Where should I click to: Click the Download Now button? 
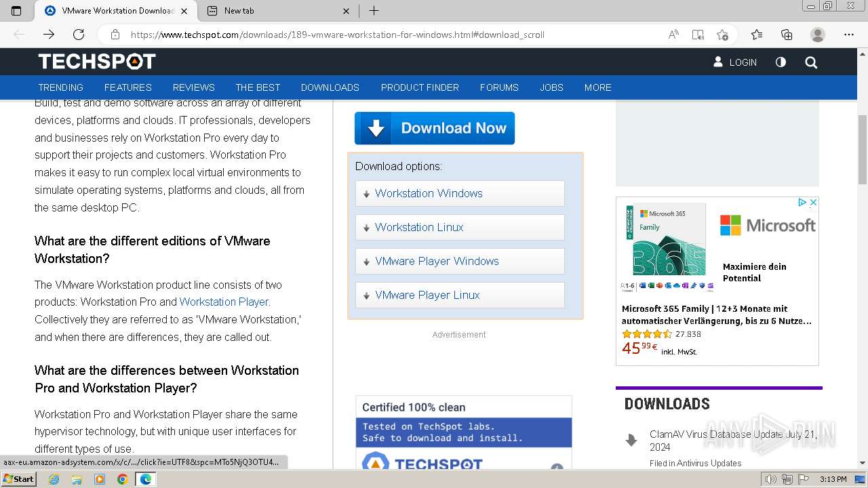435,128
